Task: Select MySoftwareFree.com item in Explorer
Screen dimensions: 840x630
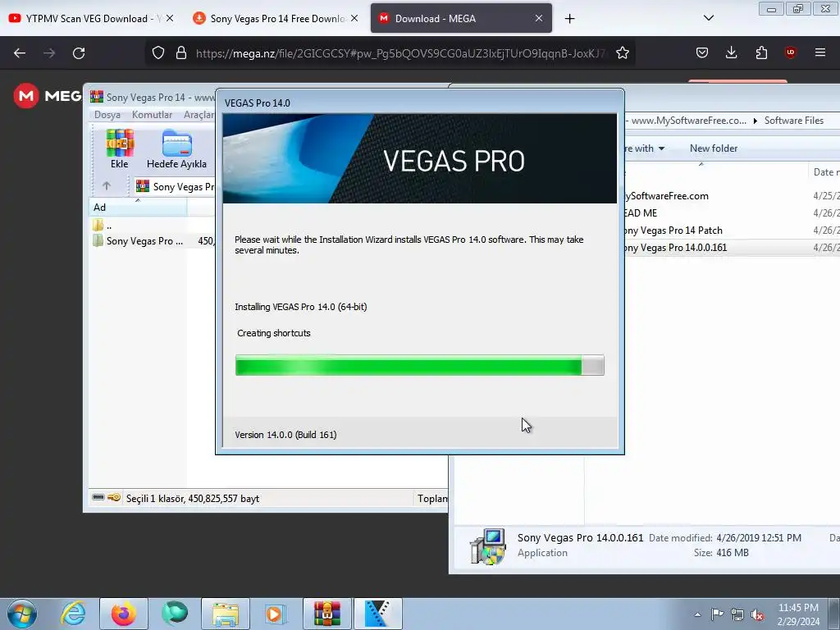Action: tap(666, 196)
